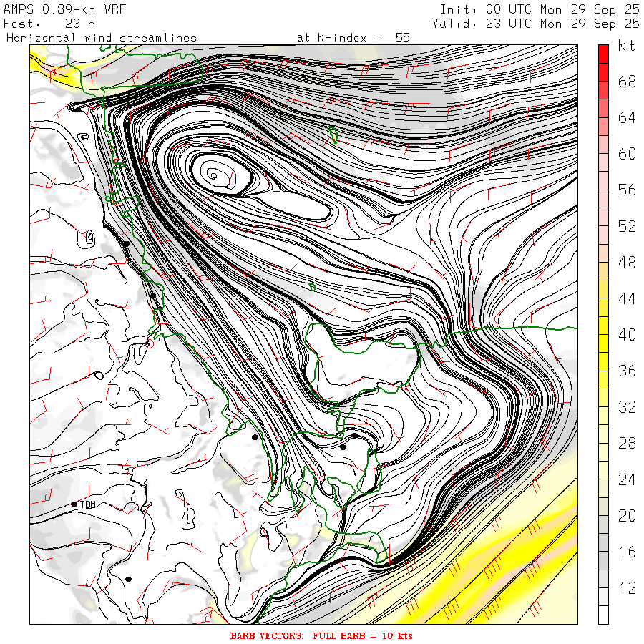
Task: Click the 'kt' units label above the color bar
Action: tap(627, 46)
